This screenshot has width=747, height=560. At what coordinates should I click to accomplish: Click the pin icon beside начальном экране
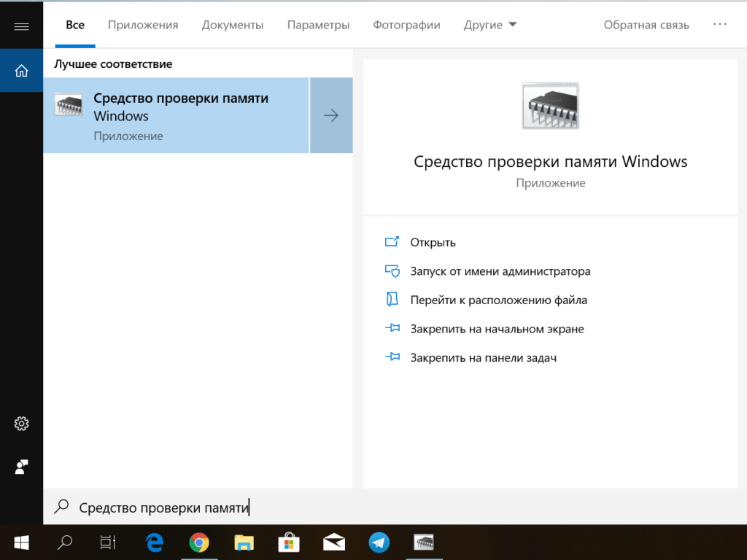click(392, 328)
